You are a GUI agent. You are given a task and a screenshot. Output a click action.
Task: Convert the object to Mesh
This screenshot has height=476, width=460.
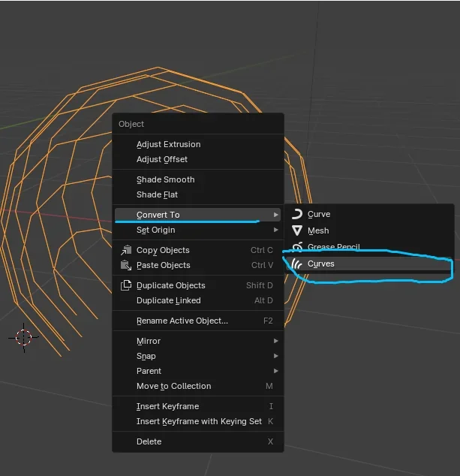click(x=369, y=230)
